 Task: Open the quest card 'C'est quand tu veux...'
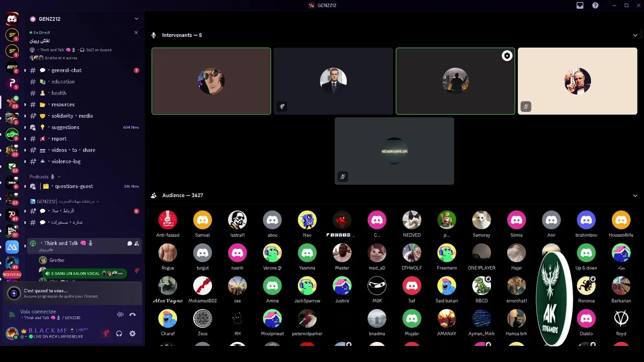point(73,293)
